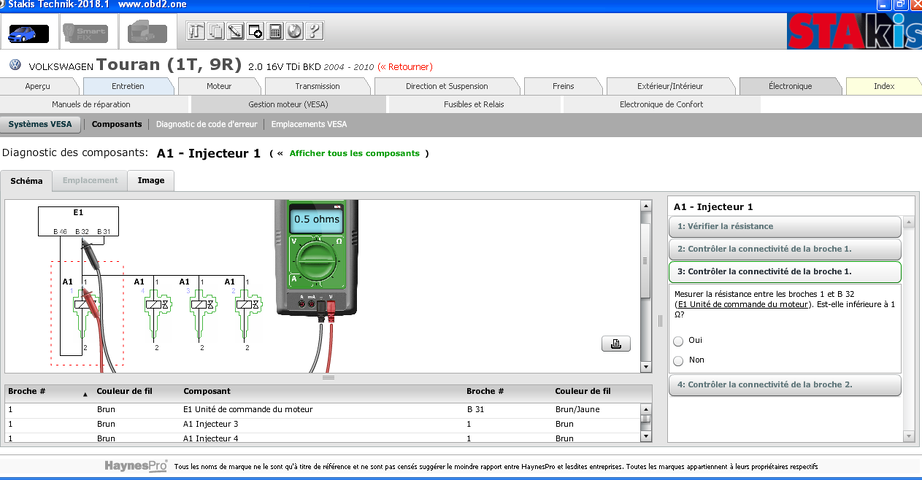Click the print icon button in schematic
Viewport: 922px width, 480px height.
pos(616,344)
